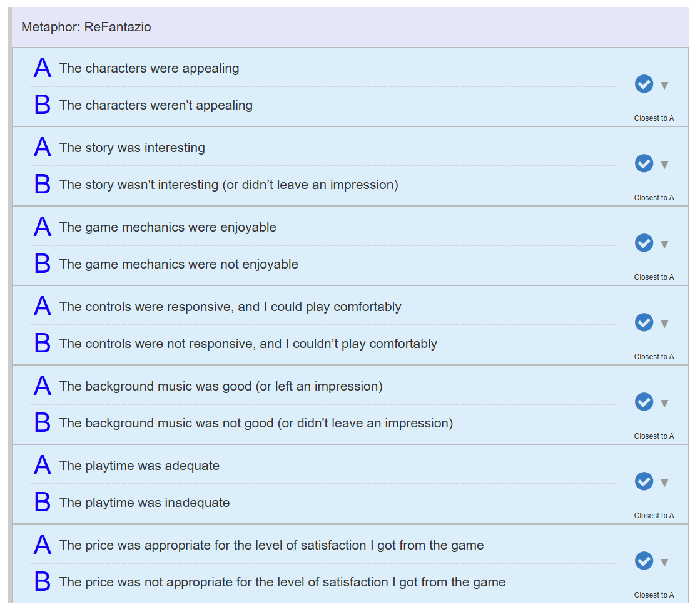Viewport: 700px width, 609px height.
Task: Click 'Closest to A' label under price question
Action: click(x=654, y=596)
